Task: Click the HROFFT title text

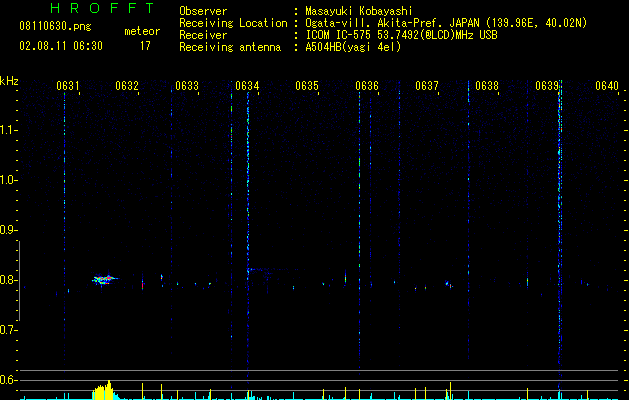Action: click(x=102, y=7)
